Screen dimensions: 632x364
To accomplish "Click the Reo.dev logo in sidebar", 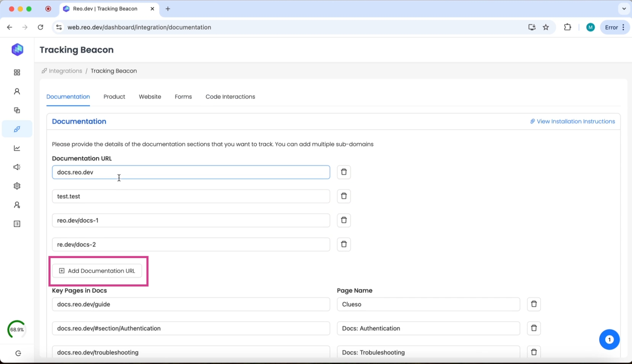I will pyautogui.click(x=17, y=49).
